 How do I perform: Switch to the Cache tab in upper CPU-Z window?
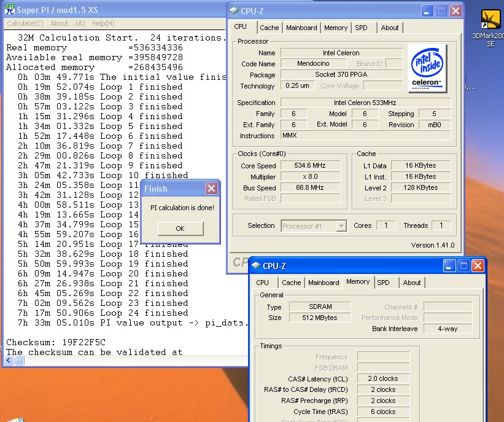coord(269,28)
